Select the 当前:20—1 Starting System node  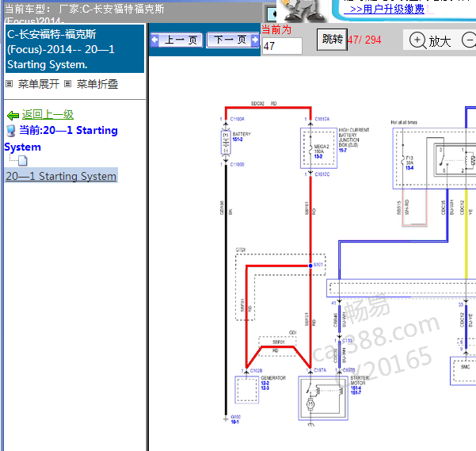61,139
